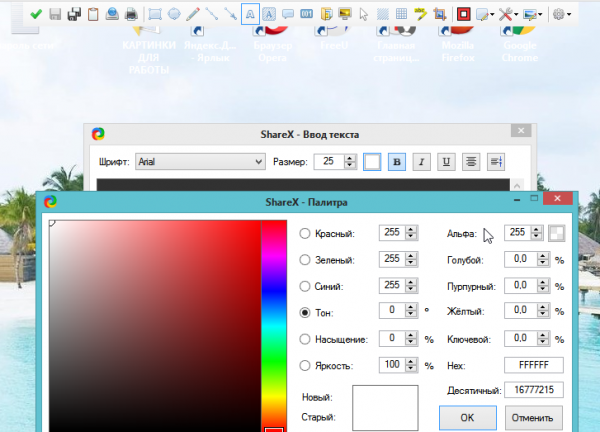
Task: Select the outlined text tool
Action: 250,14
